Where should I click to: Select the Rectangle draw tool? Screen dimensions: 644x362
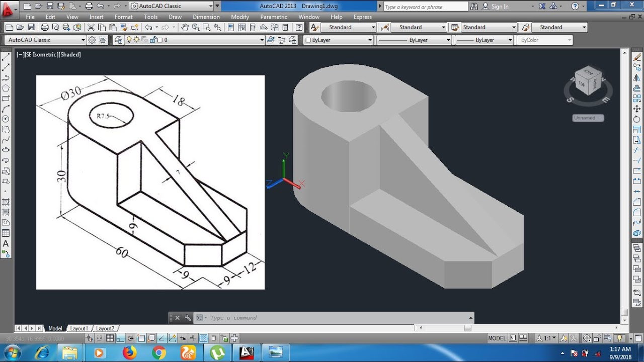pos(6,98)
